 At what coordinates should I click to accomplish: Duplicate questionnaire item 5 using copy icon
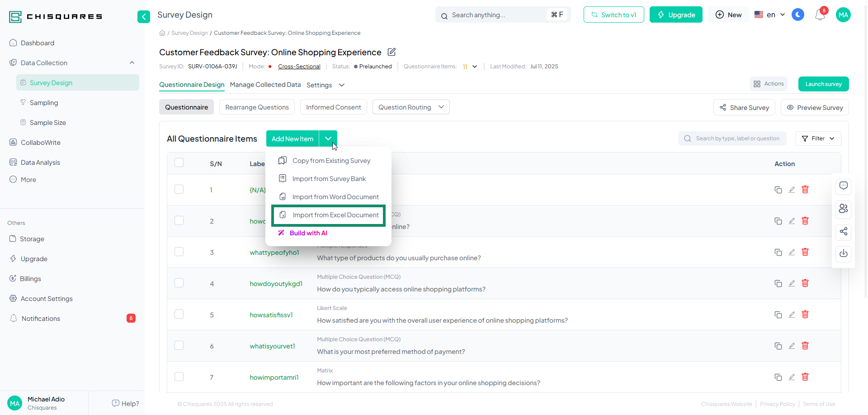pyautogui.click(x=778, y=315)
